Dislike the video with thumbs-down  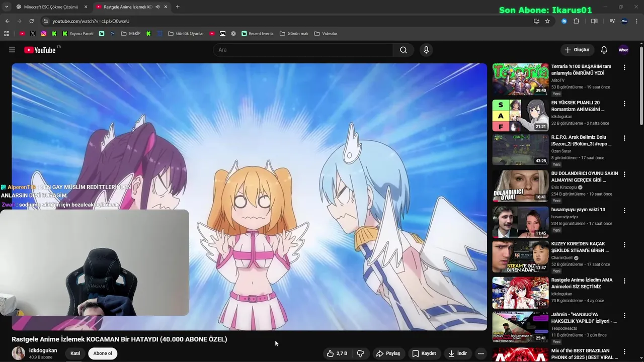point(361,353)
